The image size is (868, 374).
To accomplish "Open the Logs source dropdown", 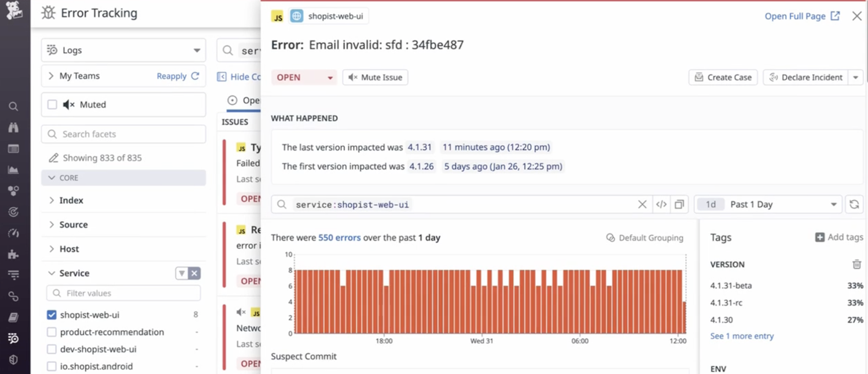I will pyautogui.click(x=123, y=50).
